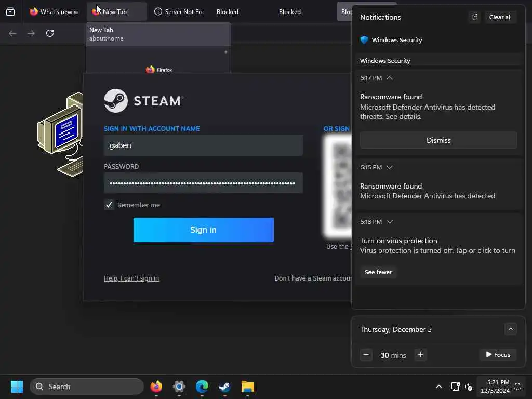Click the Steam Sign in button

[204, 230]
